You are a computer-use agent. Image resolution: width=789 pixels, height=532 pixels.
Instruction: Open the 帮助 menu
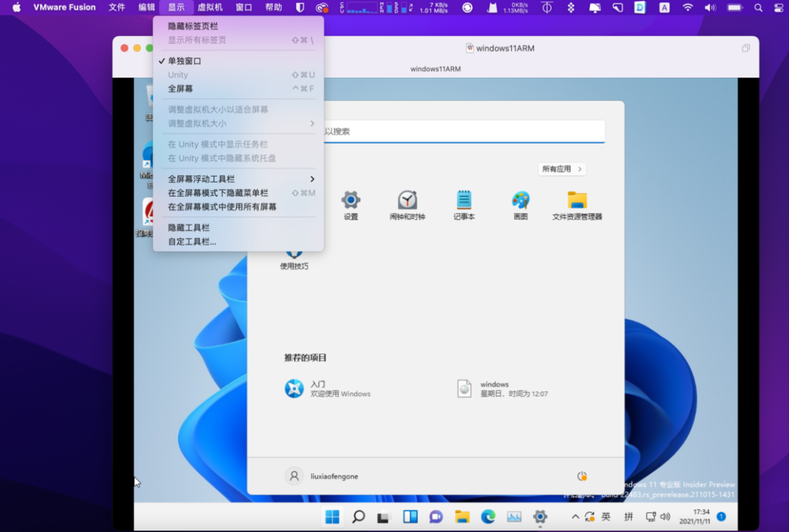tap(273, 7)
